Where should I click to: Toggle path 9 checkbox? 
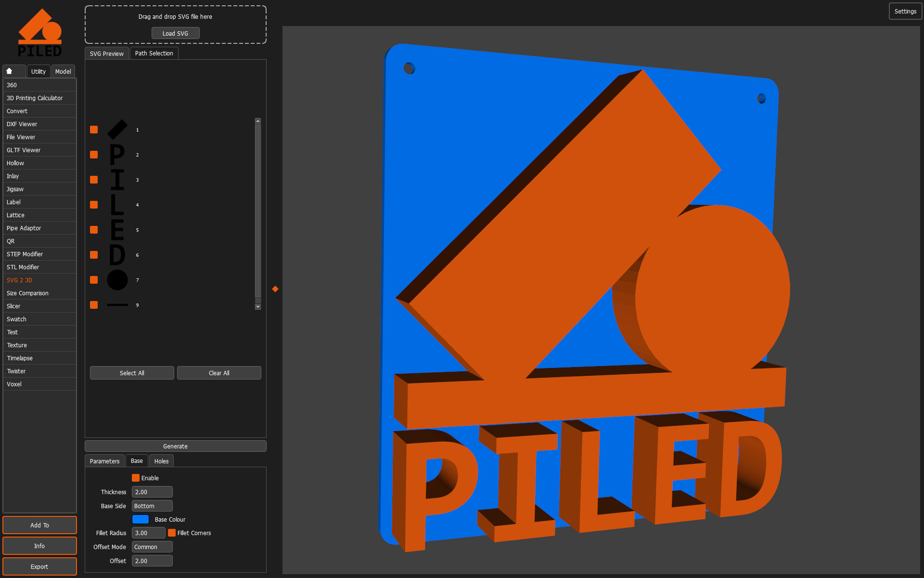point(94,305)
